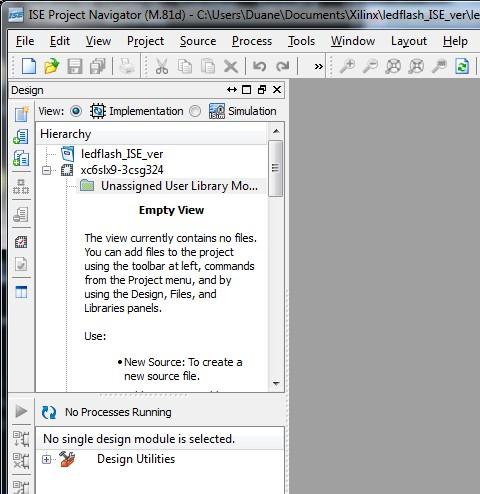Click the second processes sidebar icon with X

tap(21, 461)
